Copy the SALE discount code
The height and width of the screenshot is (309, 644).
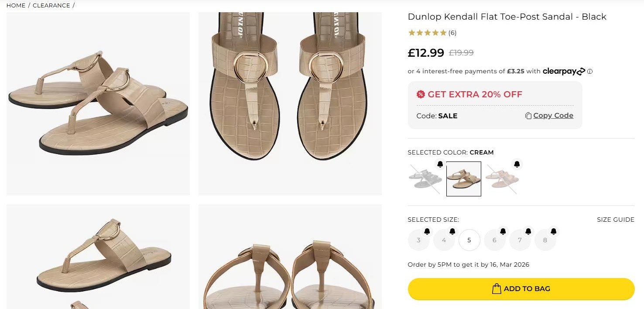(x=549, y=116)
